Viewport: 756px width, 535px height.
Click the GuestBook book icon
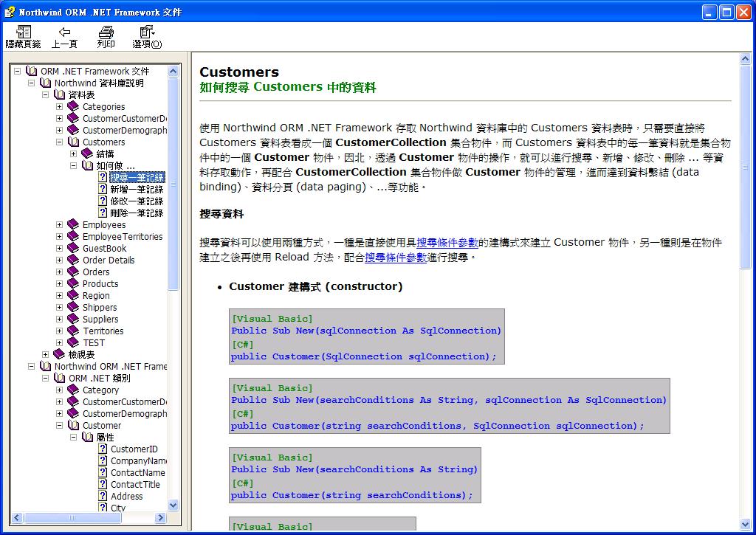(73, 248)
